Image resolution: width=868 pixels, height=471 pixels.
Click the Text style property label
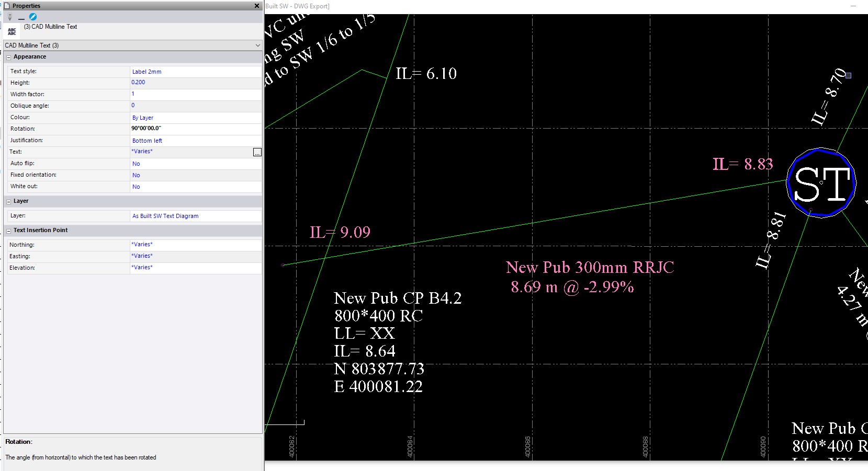24,72
